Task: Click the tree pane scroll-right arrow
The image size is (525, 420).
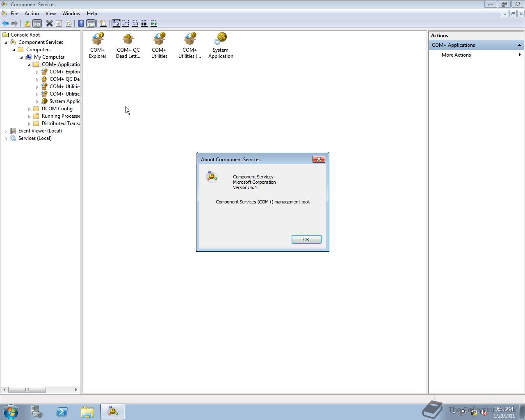Action: [76, 390]
